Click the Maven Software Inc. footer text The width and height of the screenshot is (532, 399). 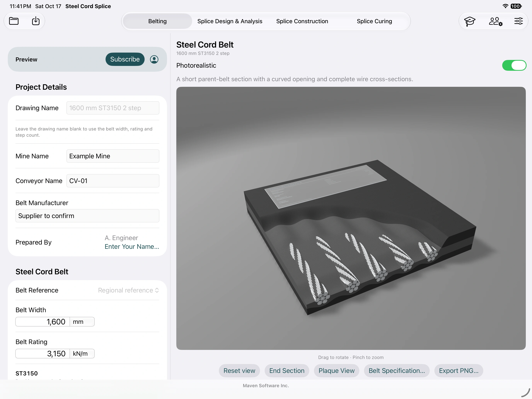[266, 385]
